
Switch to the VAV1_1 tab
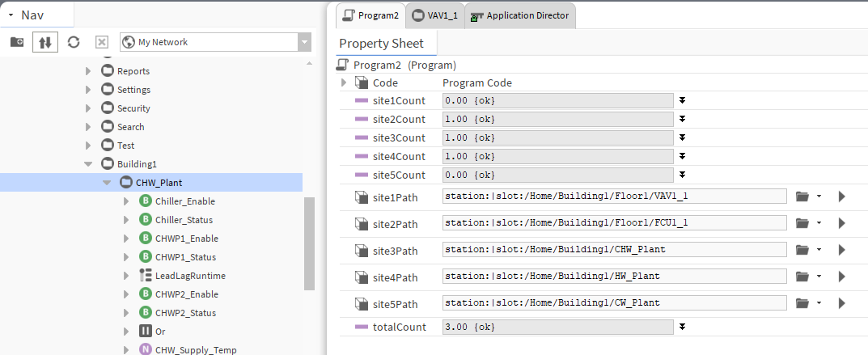coord(435,15)
